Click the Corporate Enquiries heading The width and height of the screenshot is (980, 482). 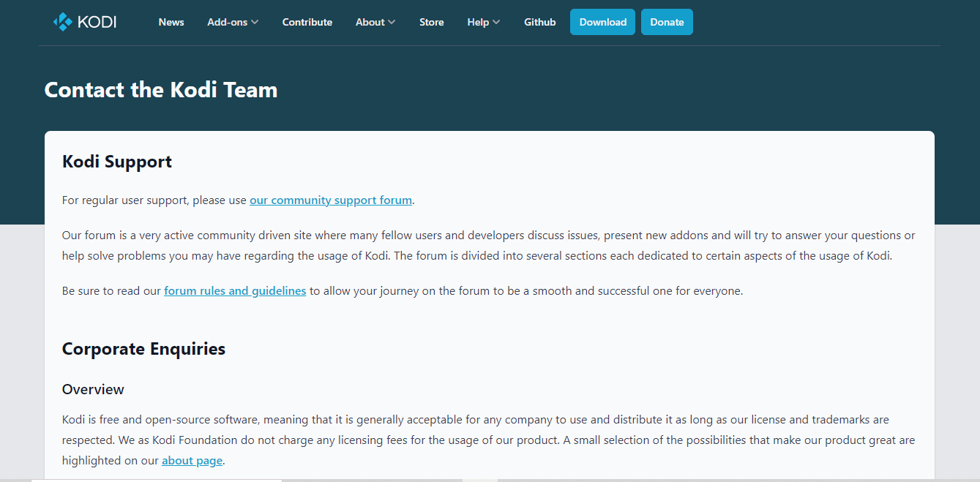143,349
